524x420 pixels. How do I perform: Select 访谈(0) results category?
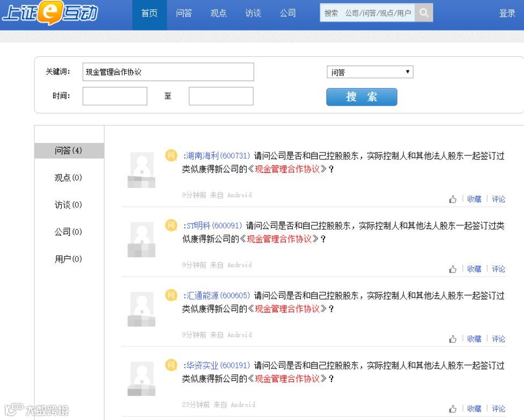68,205
